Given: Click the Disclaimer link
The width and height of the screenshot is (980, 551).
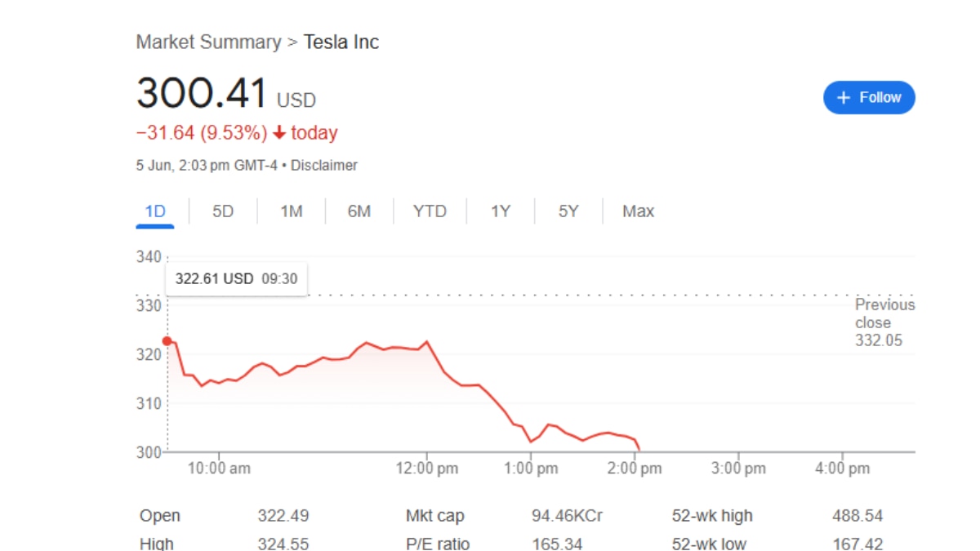Looking at the screenshot, I should click(x=324, y=166).
